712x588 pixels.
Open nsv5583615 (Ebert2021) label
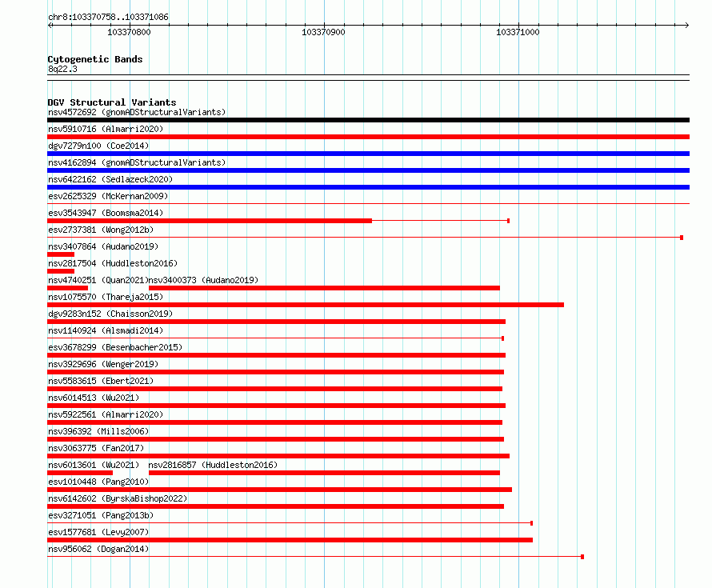click(101, 381)
